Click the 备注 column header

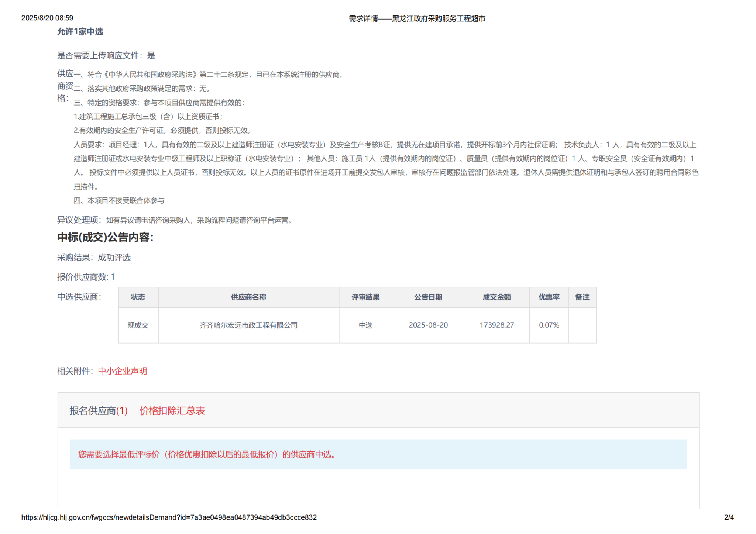[582, 297]
